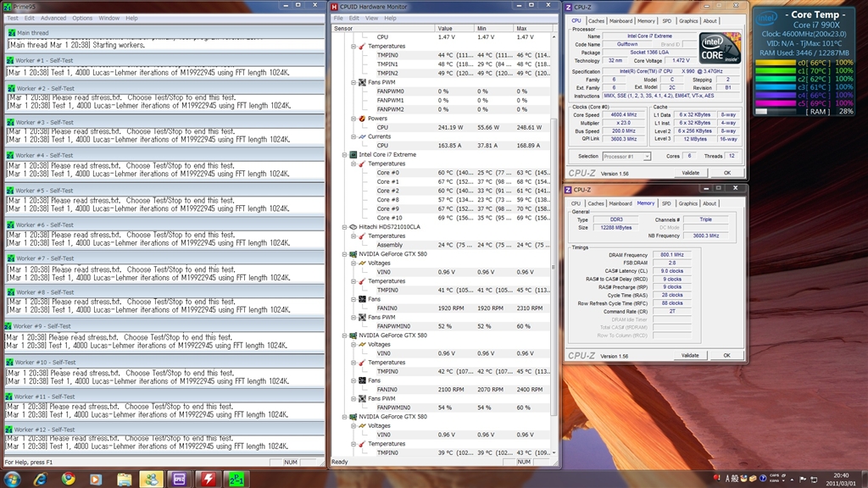Viewport: 868px width, 488px height.
Task: Click the Hardware Monitor vertical scrollbar
Action: (554, 254)
